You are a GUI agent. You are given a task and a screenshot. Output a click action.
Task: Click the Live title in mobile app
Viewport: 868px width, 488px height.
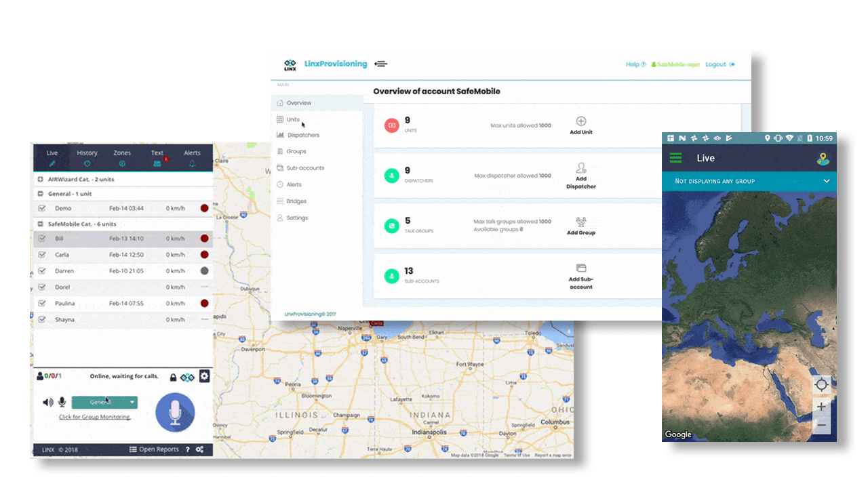pyautogui.click(x=706, y=159)
